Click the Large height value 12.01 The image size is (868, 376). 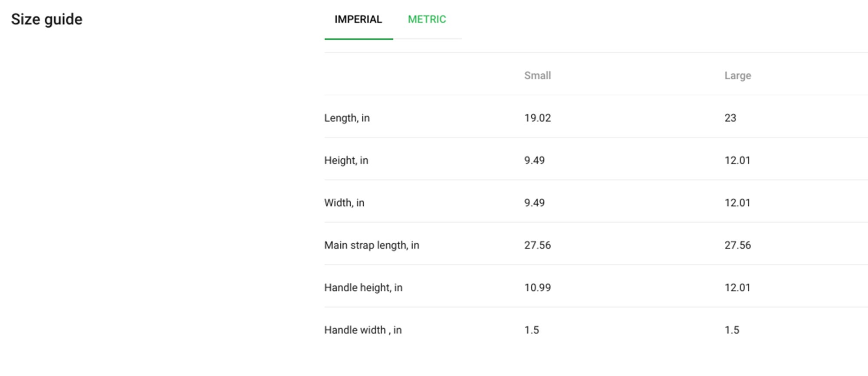point(737,160)
